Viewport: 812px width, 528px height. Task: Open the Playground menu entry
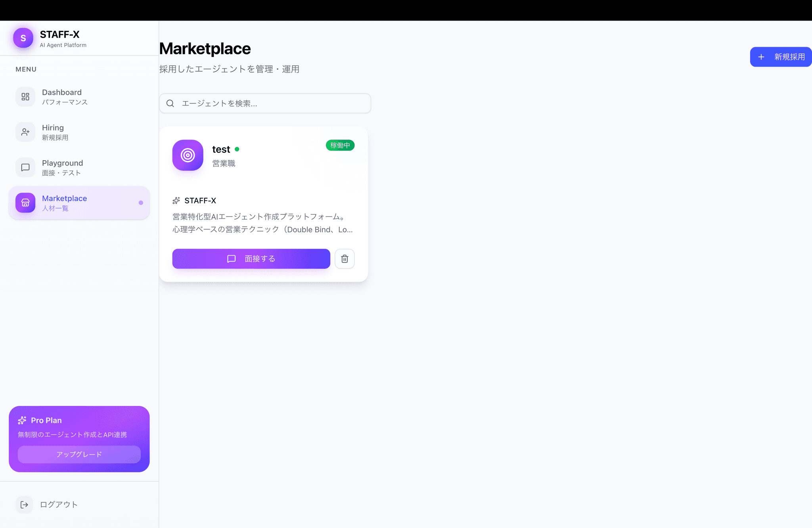tap(63, 167)
